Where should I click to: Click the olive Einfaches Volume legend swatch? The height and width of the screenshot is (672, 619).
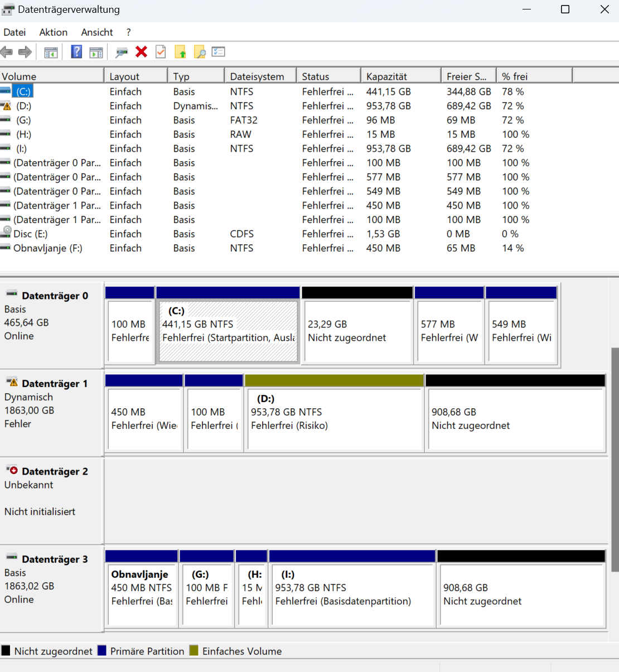[x=194, y=651]
